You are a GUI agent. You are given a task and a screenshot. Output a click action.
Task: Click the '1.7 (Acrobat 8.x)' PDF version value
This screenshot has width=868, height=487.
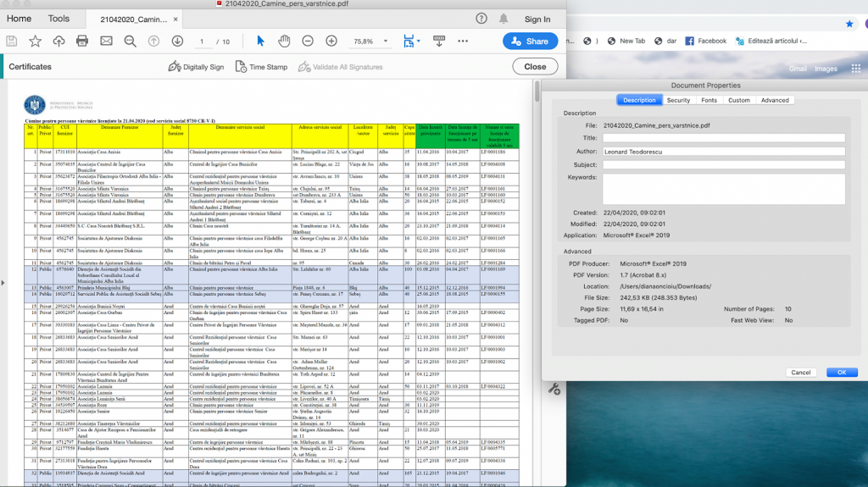[643, 275]
